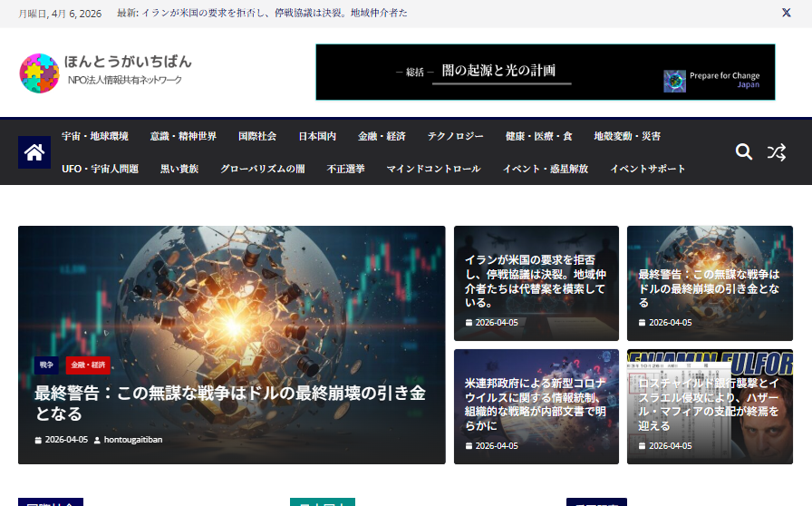
Task: Click the dark blue 戦争 category tag
Action: point(47,365)
